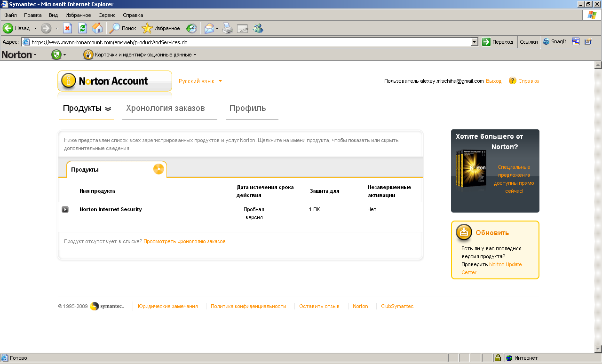The width and height of the screenshot is (602, 364).
Task: Open Политика конфиденциальности footer link
Action: (248, 306)
